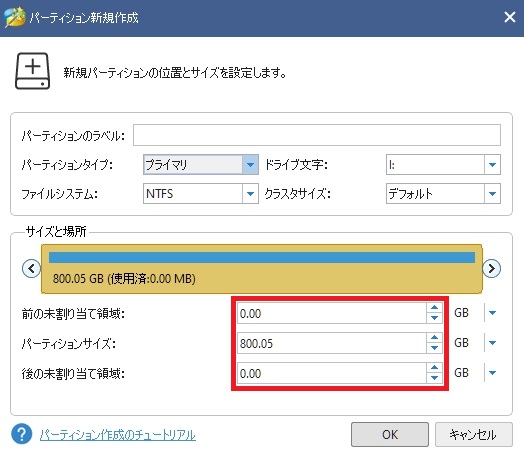Click the right arrow beside partition bar
This screenshot has height=458, width=524.
tap(492, 268)
